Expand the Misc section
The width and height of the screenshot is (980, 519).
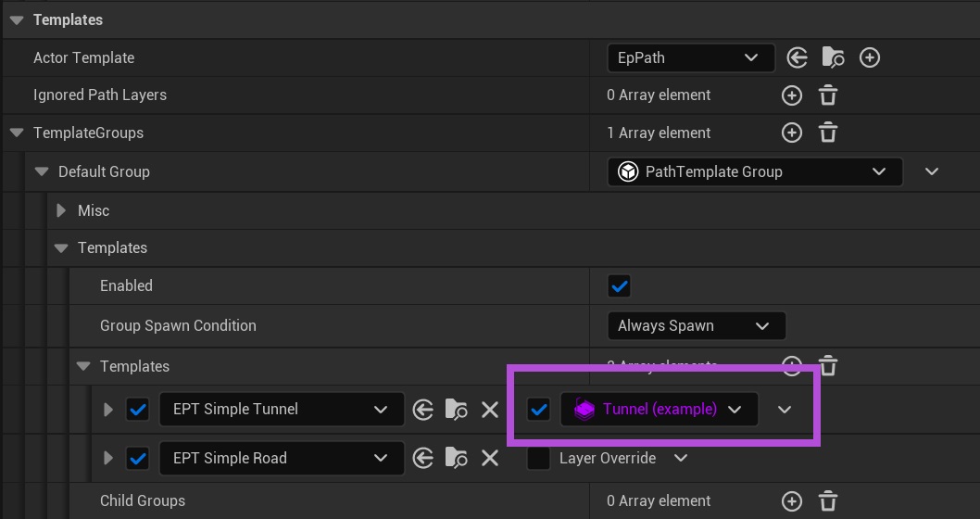61,210
